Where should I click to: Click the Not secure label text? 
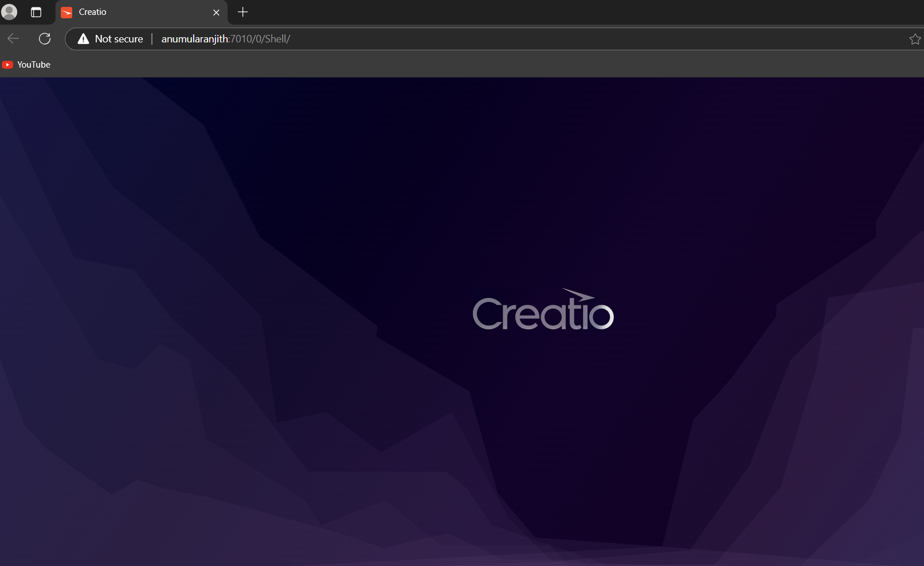[118, 39]
